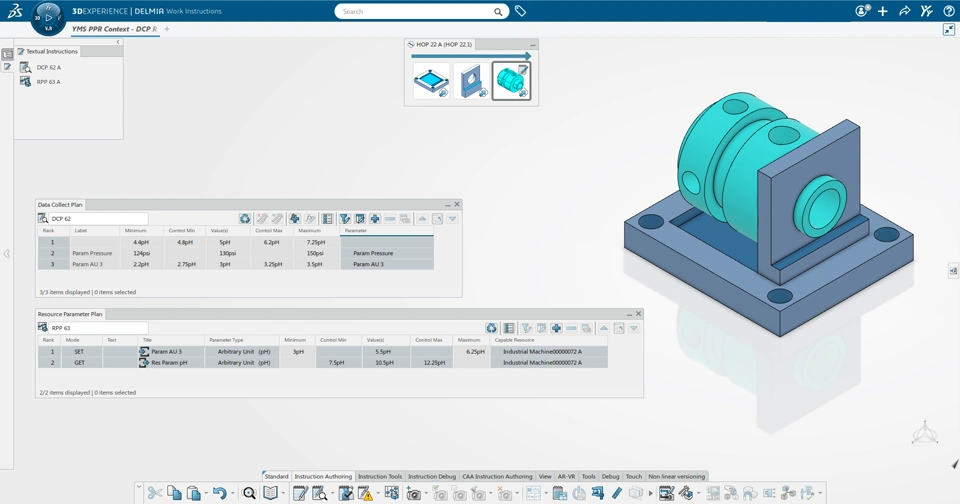Image resolution: width=960 pixels, height=504 pixels.
Task: Click the 7.25pH maximum cell
Action: click(x=316, y=242)
